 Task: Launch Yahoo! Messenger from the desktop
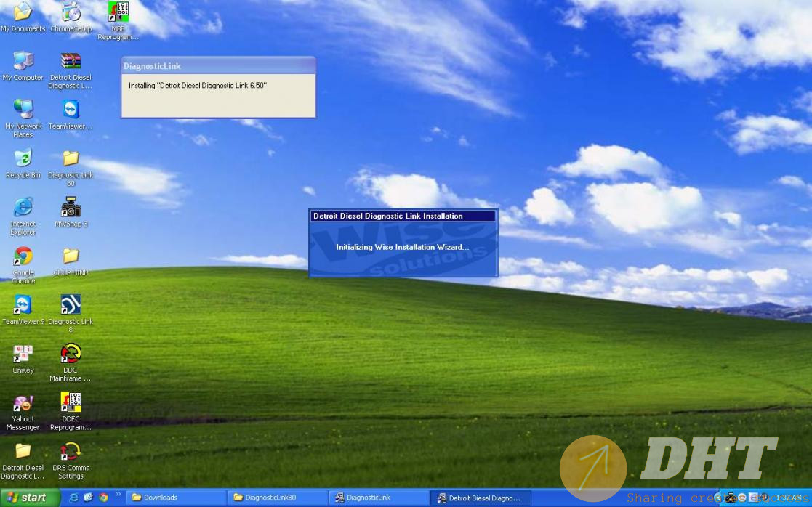point(23,403)
